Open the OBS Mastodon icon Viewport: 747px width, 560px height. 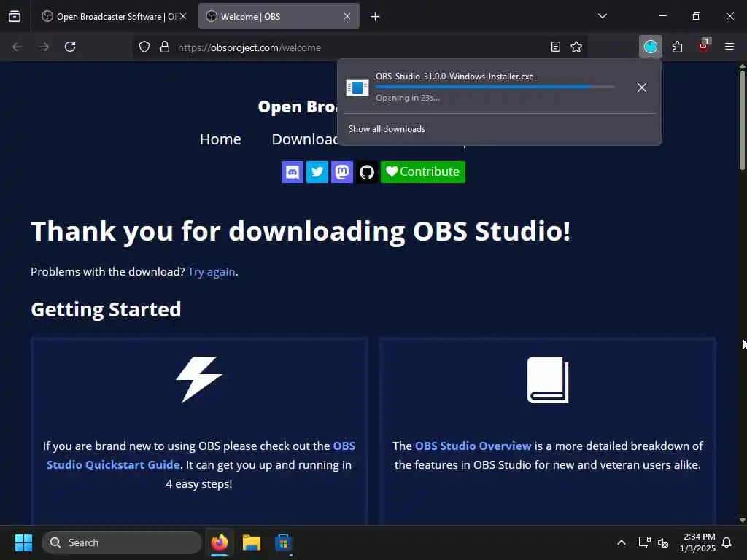click(x=341, y=172)
